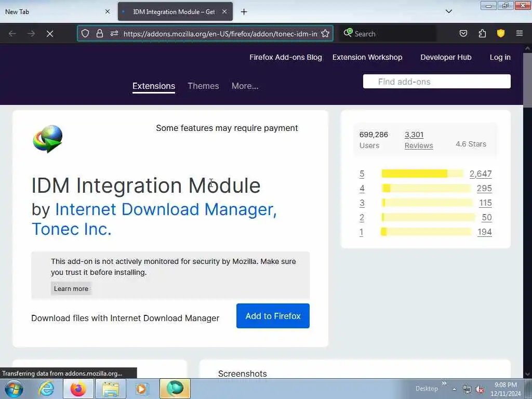Open Internet Download Manager, Tonec Inc. author link

154,219
